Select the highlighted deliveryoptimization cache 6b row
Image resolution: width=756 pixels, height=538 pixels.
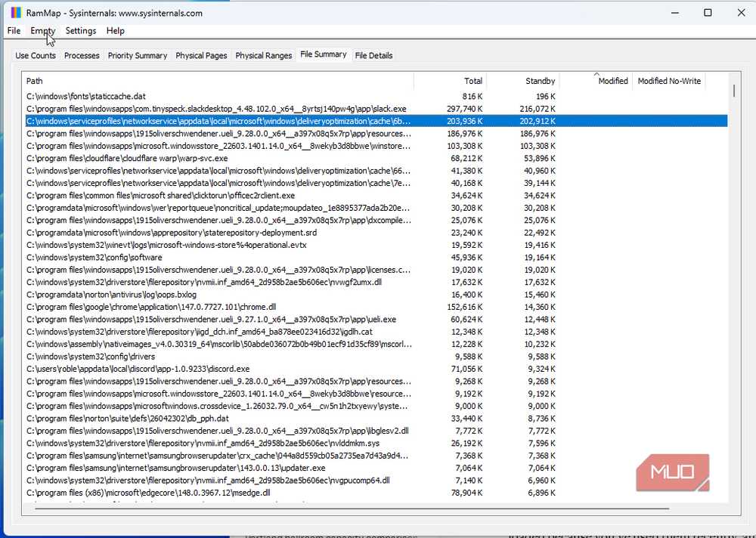(x=376, y=121)
